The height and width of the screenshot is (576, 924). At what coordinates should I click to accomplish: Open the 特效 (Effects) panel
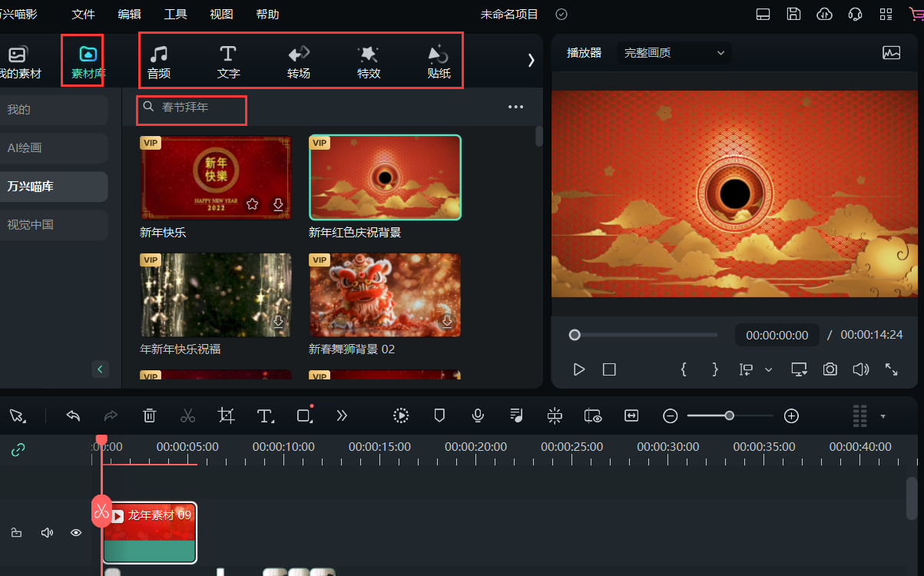coord(368,60)
